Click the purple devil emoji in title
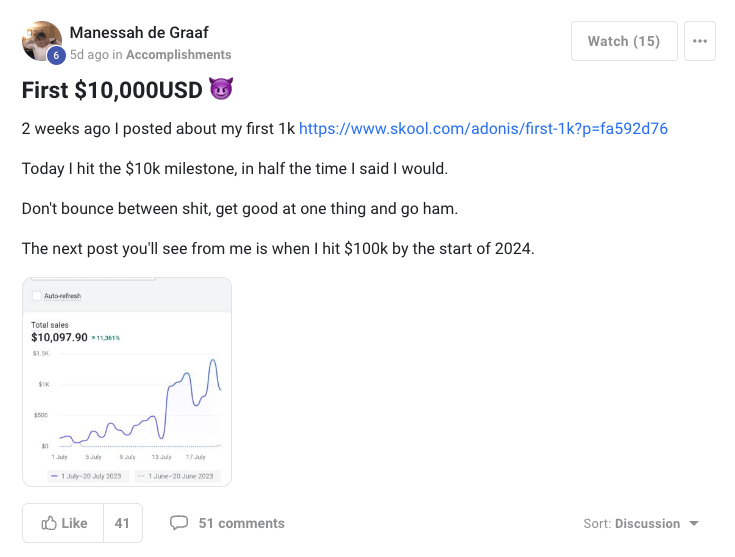 point(221,90)
